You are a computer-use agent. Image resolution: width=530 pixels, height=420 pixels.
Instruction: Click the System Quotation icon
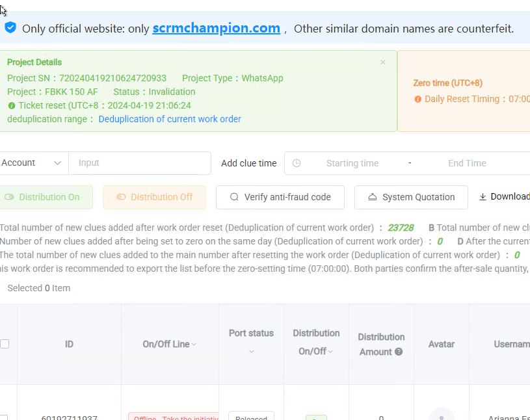pos(373,197)
